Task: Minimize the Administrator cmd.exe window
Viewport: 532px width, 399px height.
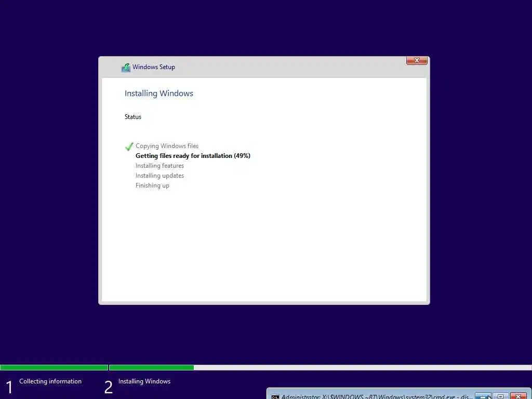Action: 483,396
